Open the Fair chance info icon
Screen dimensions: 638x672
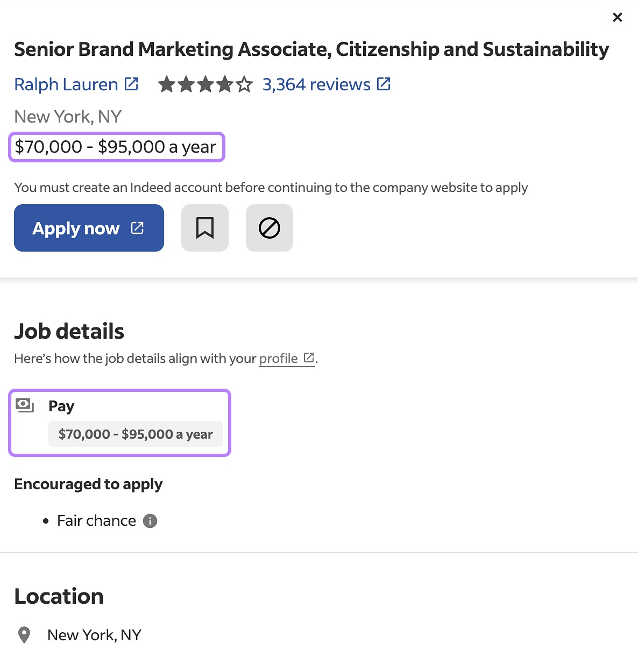[x=150, y=520]
